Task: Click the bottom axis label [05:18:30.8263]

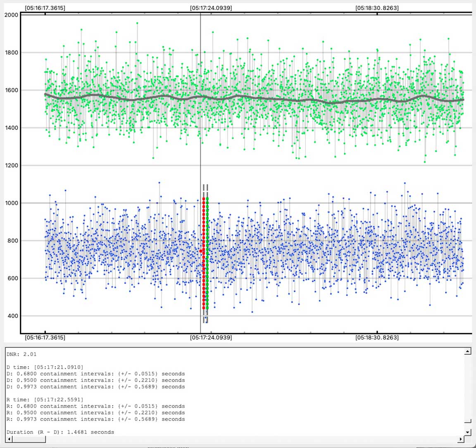Action: click(x=377, y=337)
